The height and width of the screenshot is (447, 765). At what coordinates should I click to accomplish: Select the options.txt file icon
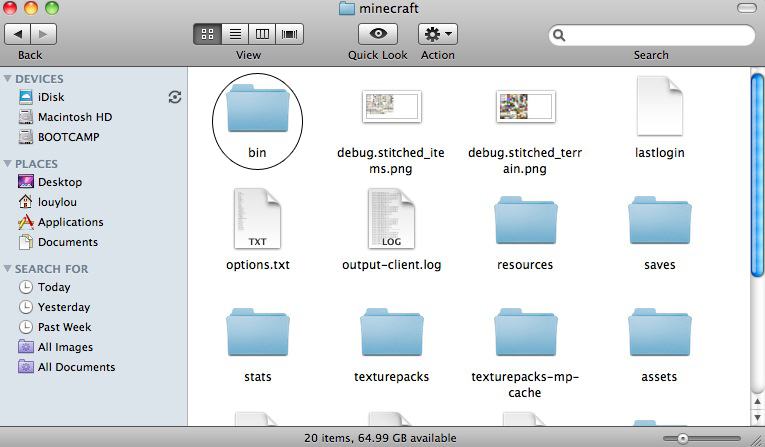tap(258, 219)
